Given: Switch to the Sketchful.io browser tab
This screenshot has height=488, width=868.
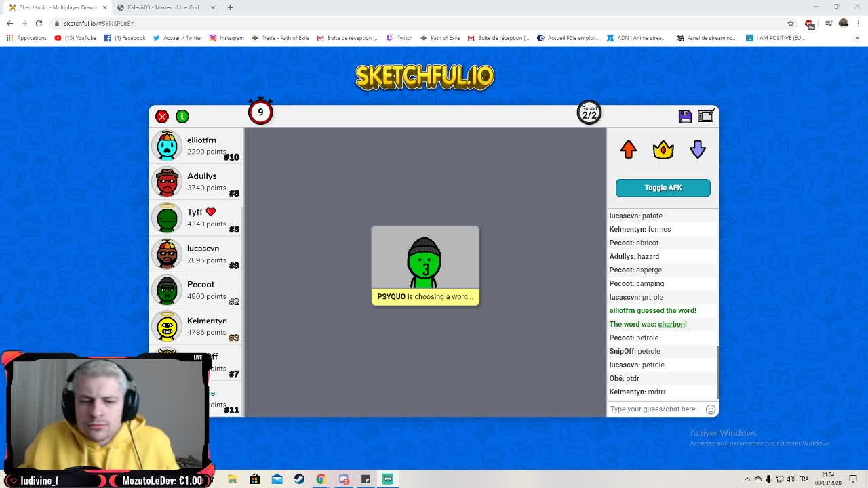Looking at the screenshot, I should (x=58, y=7).
